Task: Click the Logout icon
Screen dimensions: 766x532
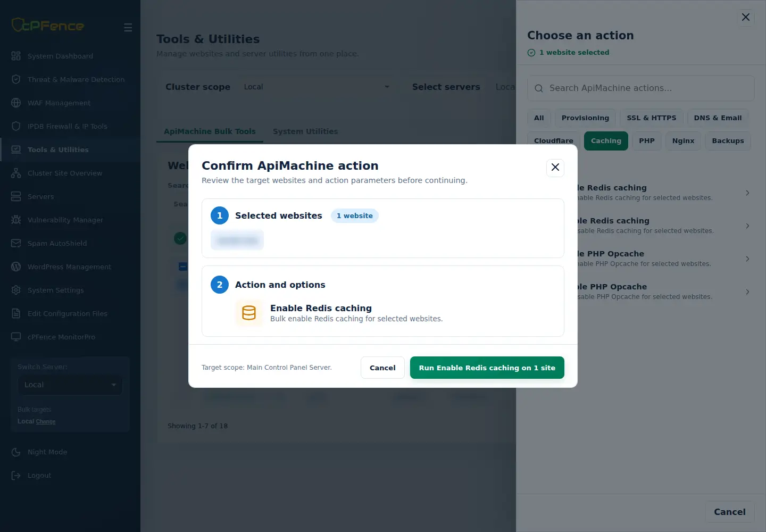Action: point(16,475)
